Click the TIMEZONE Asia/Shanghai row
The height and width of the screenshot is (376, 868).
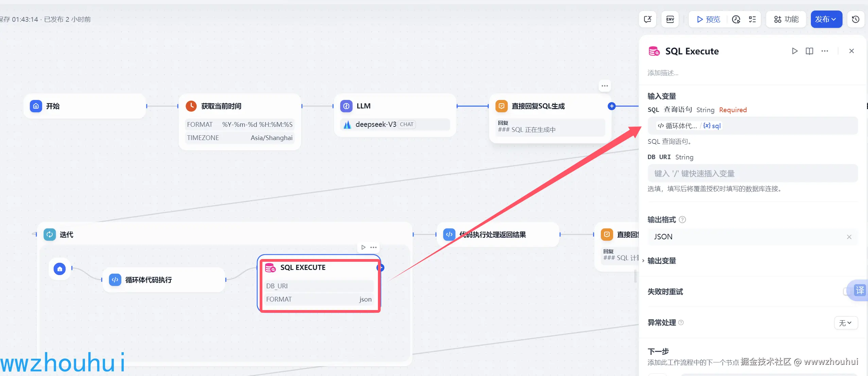click(240, 138)
